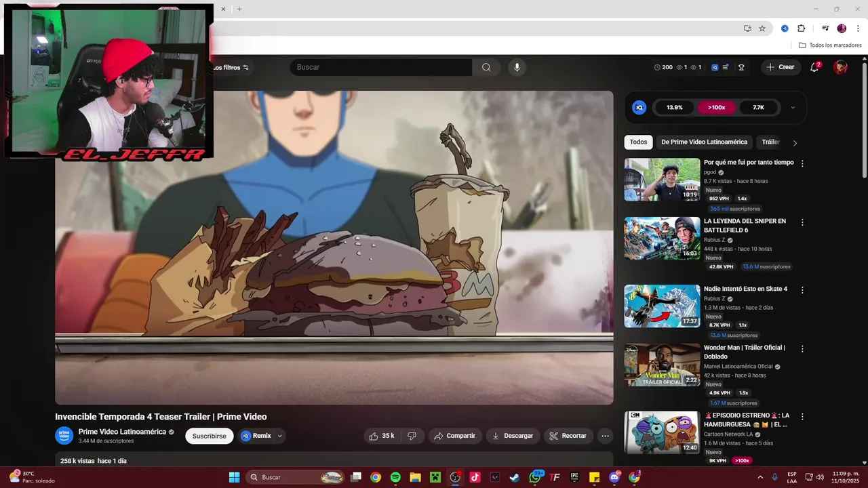This screenshot has width=868, height=488.
Task: Click the vidIQ list icon in header
Action: click(x=726, y=67)
